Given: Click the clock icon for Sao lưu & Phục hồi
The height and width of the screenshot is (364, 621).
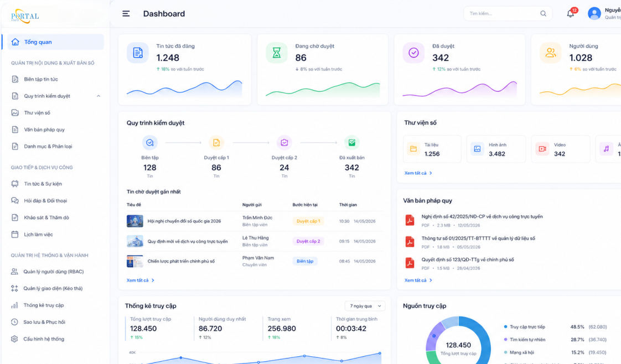Looking at the screenshot, I should (x=14, y=322).
